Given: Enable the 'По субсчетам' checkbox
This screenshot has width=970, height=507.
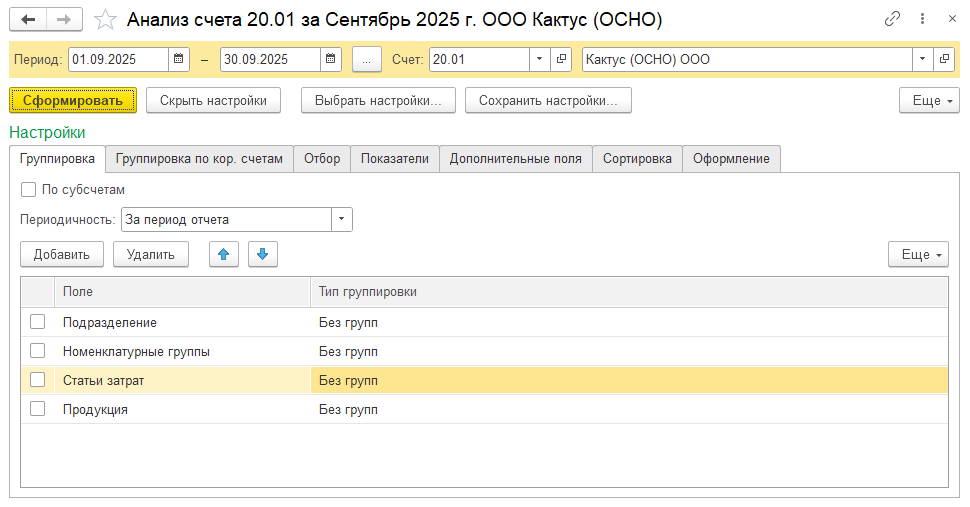Looking at the screenshot, I should (28, 189).
